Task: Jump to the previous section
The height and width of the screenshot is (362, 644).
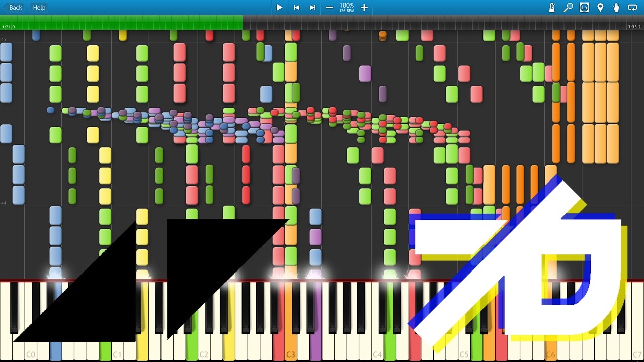Action: (x=296, y=7)
